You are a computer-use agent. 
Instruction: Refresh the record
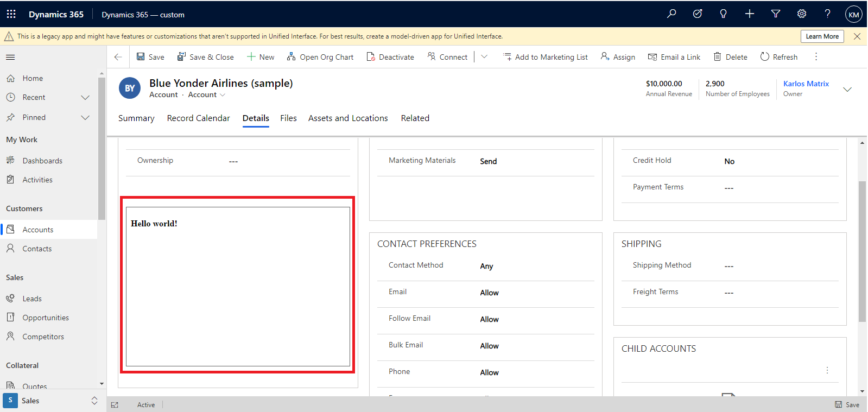[779, 57]
